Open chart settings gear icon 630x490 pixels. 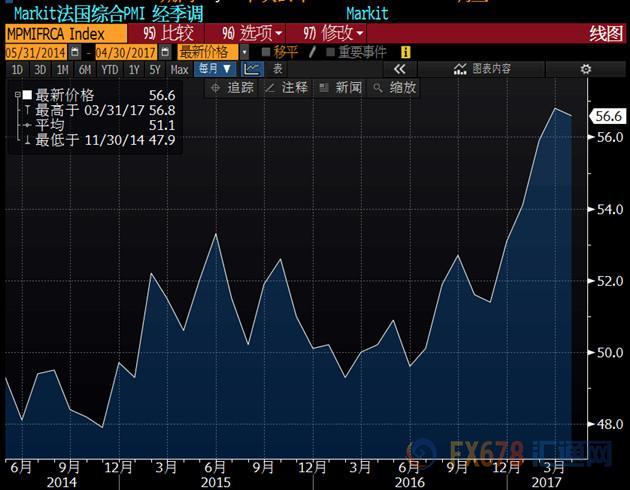[x=586, y=69]
